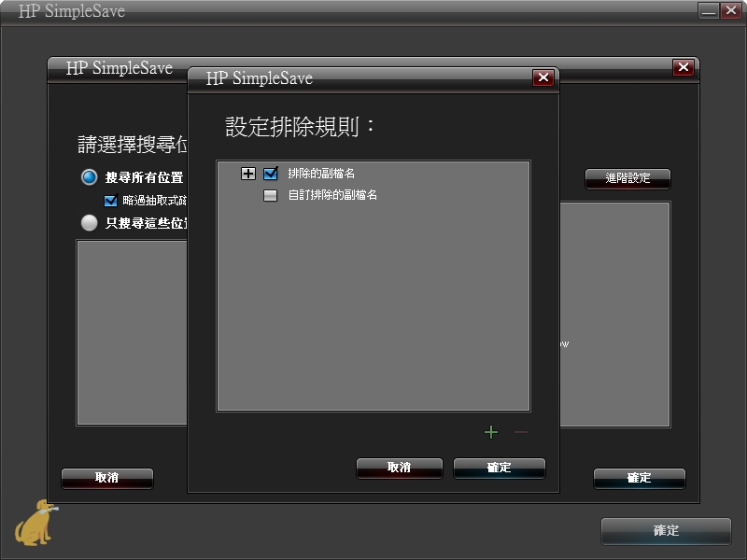Click 確定 in the exclusion rules dialog
The height and width of the screenshot is (560, 747).
tap(499, 469)
